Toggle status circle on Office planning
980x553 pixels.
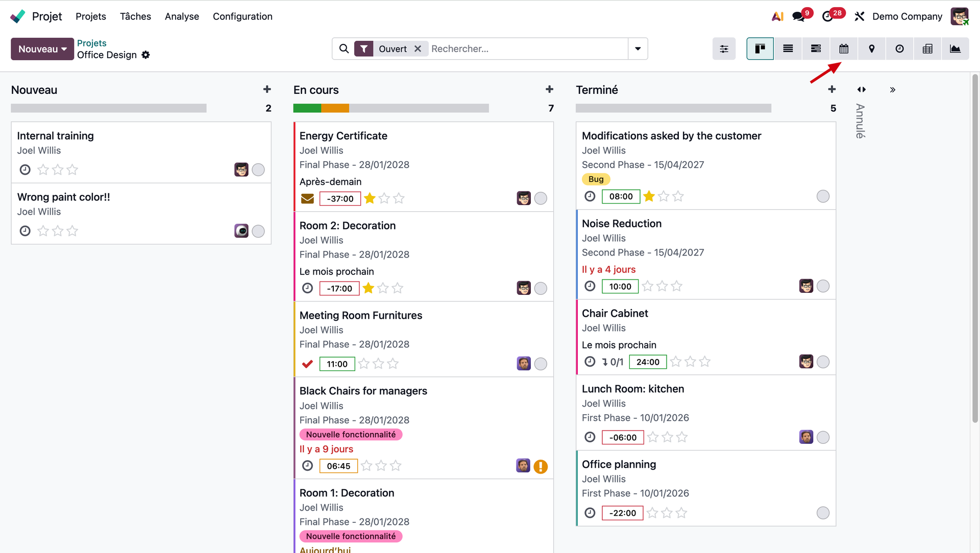coord(823,513)
